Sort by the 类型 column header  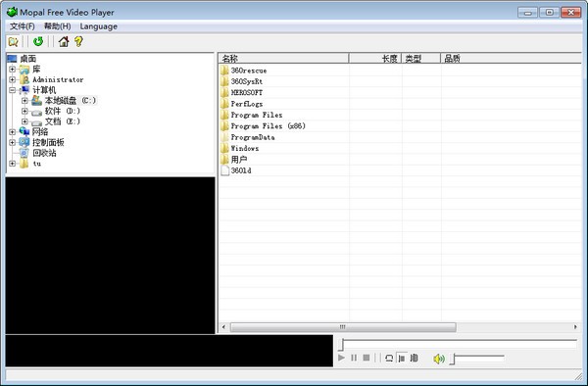[x=421, y=59]
